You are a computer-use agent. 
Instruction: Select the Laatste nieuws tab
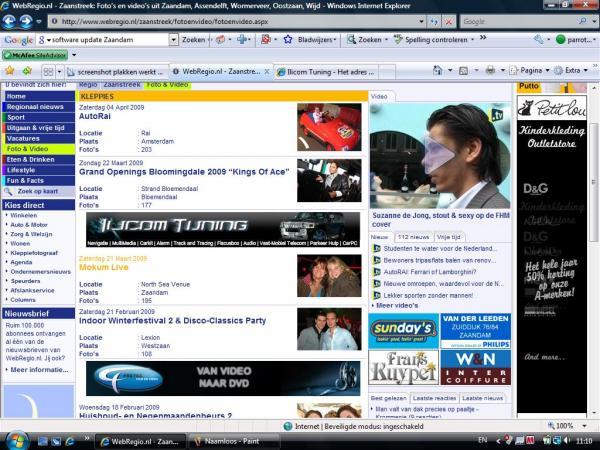coord(483,398)
